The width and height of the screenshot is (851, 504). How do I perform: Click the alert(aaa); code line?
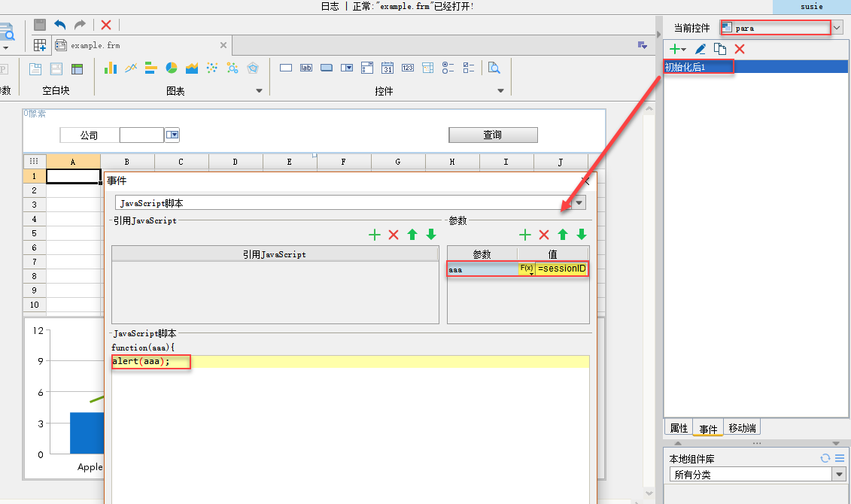(x=141, y=361)
